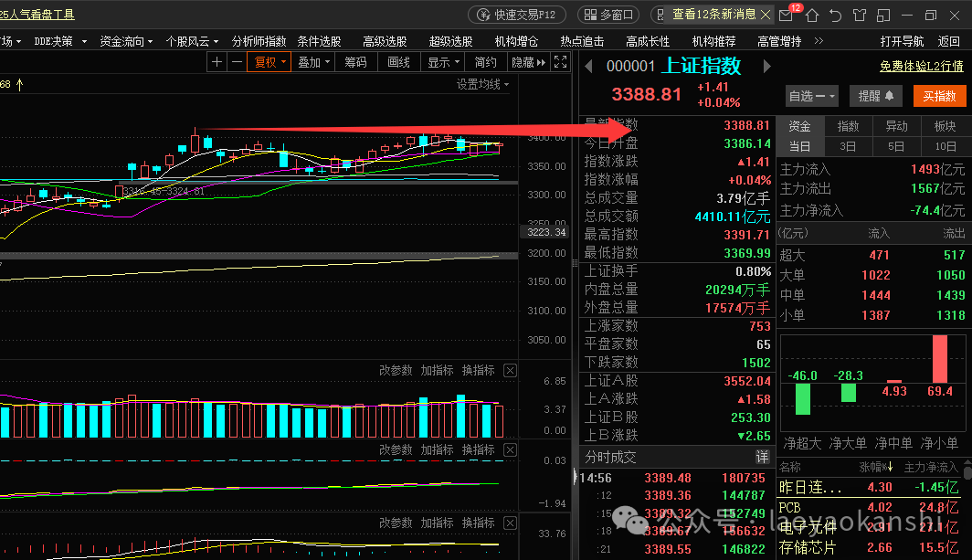Open the PCB sector row
Screen dimensions: 972x560
pos(871,507)
